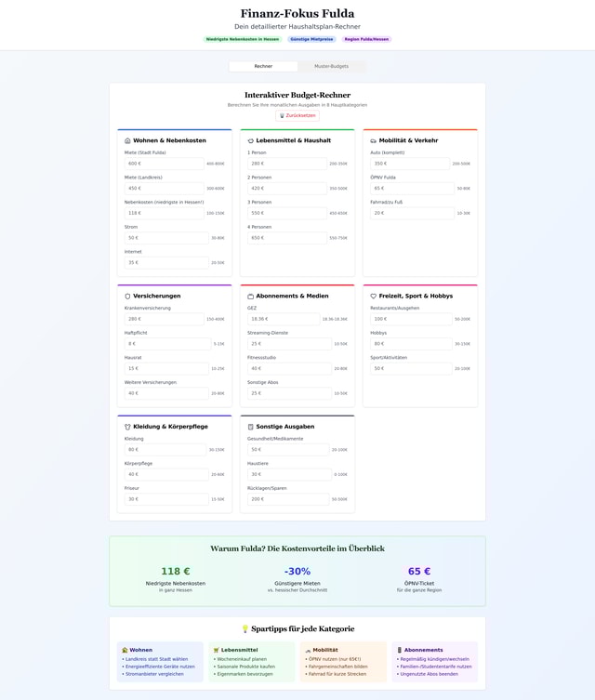The image size is (595, 700).
Task: Click the piggy bank icon beside Lebensmittel & Haushalt
Action: (250, 140)
